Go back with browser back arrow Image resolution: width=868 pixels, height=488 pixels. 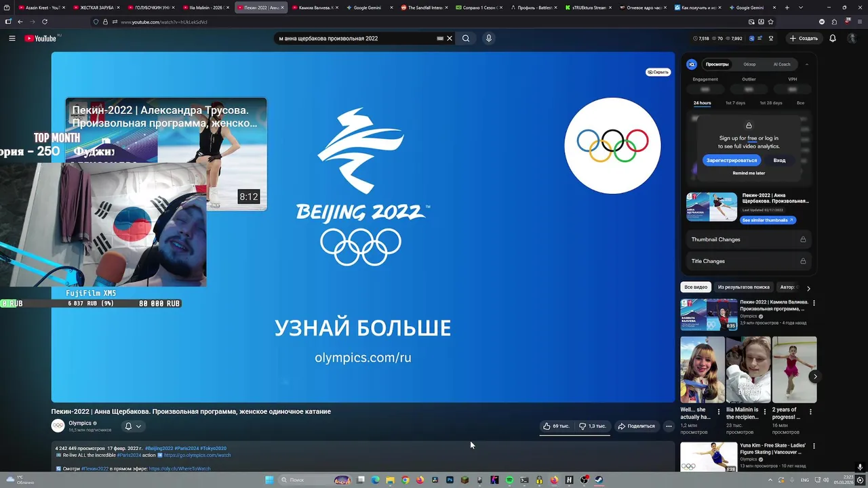20,22
